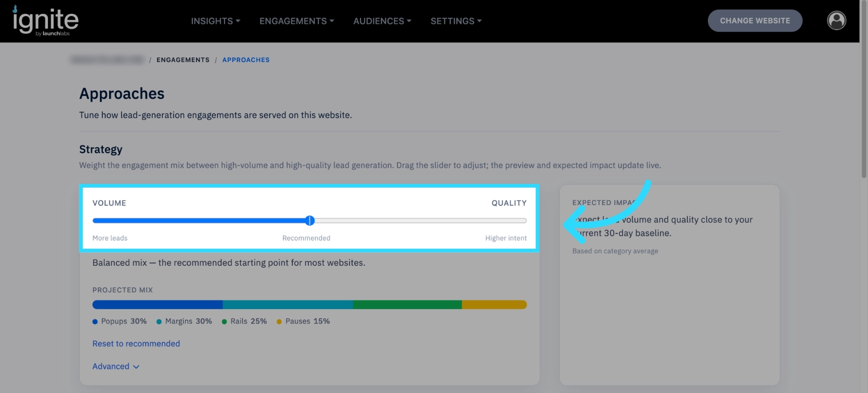
Task: Expand the Audiences dropdown menu
Action: coord(382,21)
